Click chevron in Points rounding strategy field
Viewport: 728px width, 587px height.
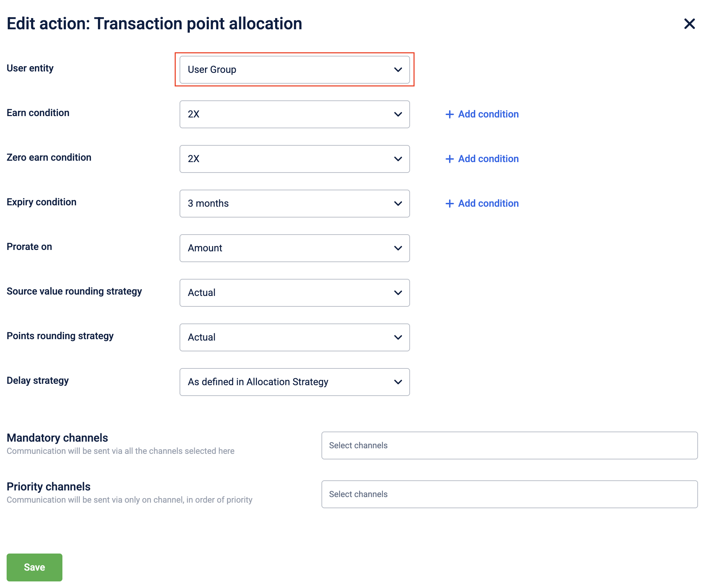point(398,337)
